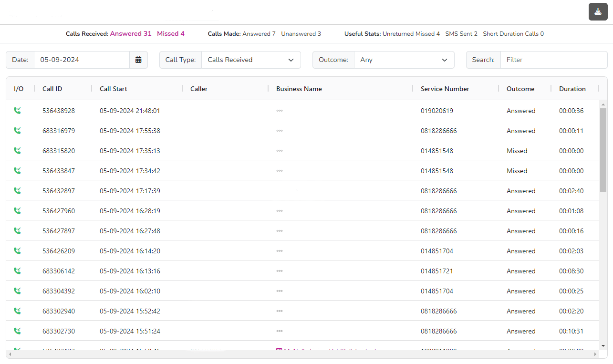Image resolution: width=613 pixels, height=364 pixels.
Task: Select the duration 00:10:31 cell
Action: [x=571, y=331]
